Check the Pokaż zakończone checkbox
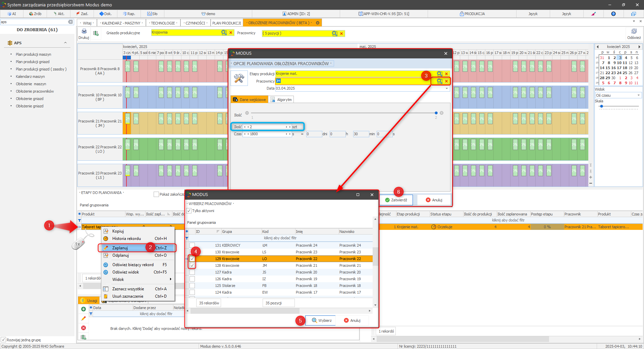This screenshot has width=644, height=349. point(156,194)
